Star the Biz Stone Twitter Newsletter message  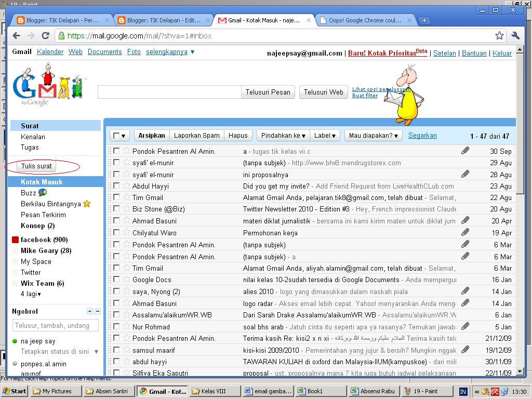click(x=127, y=209)
